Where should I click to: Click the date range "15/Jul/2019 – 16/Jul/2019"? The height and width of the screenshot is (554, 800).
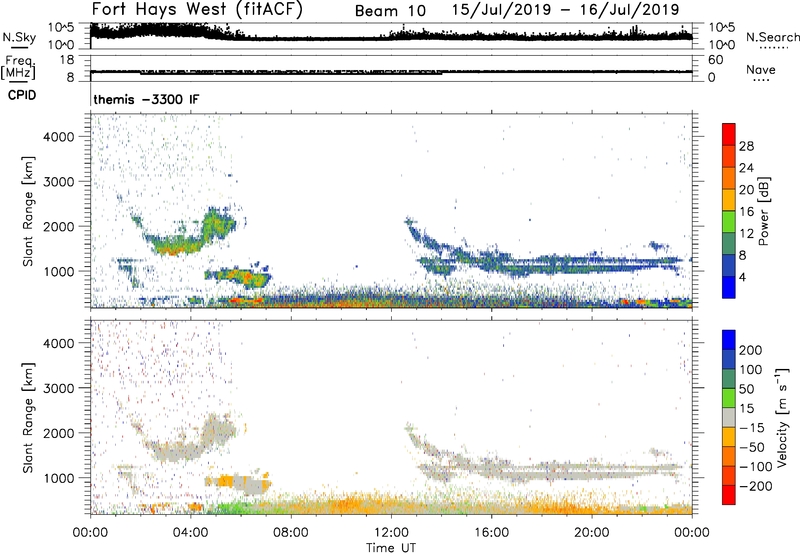pos(565,9)
